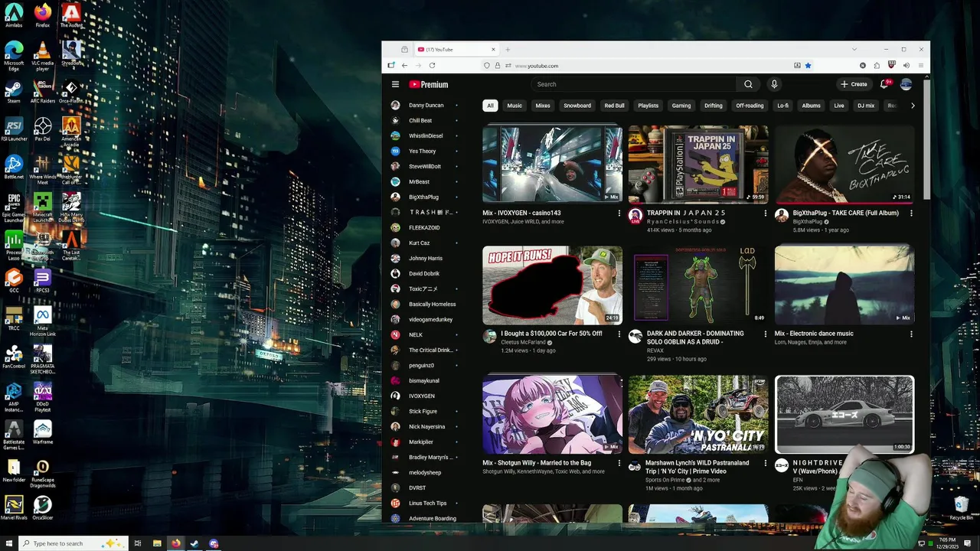Open the YouTube hamburger guide menu

click(395, 84)
